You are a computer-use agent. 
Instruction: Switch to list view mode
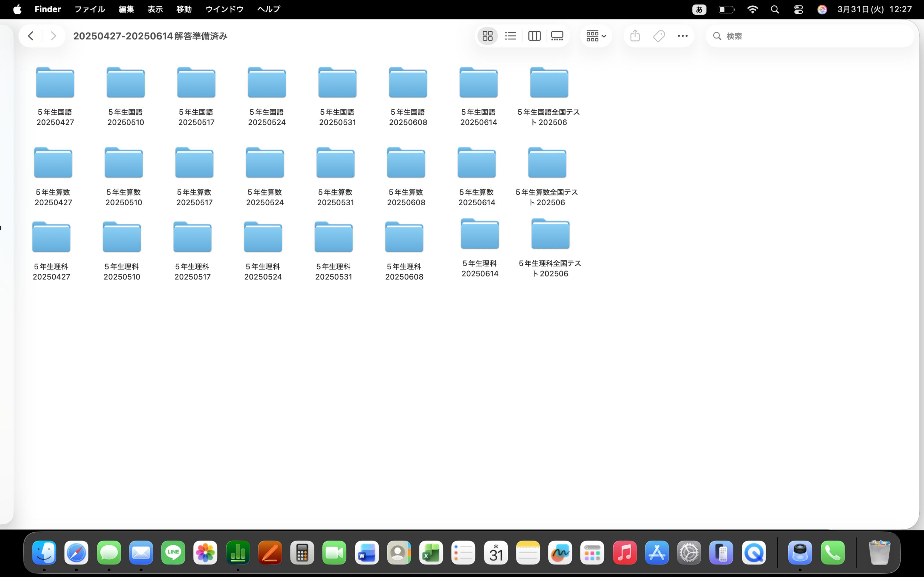coord(510,36)
